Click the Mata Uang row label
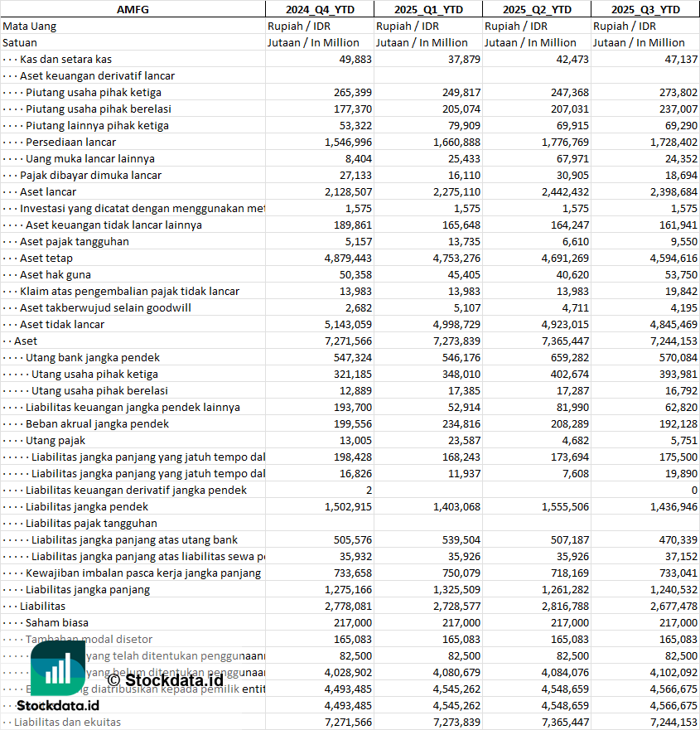 (29, 26)
